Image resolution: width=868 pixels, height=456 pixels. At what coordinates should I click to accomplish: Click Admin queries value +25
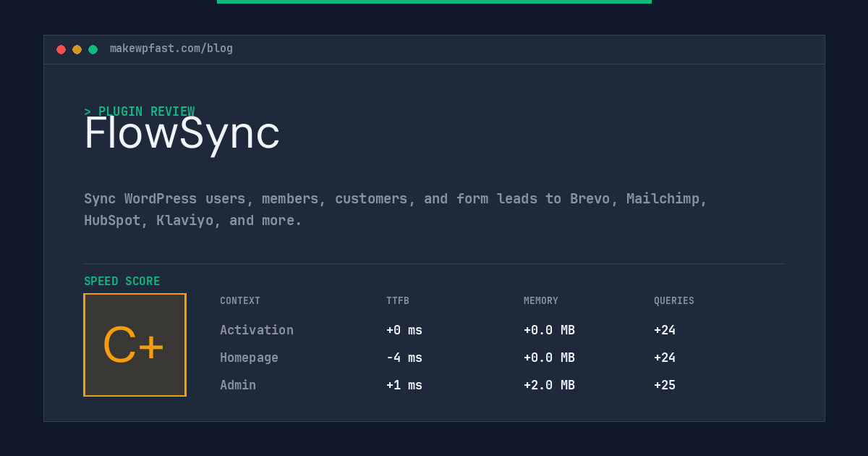665,385
